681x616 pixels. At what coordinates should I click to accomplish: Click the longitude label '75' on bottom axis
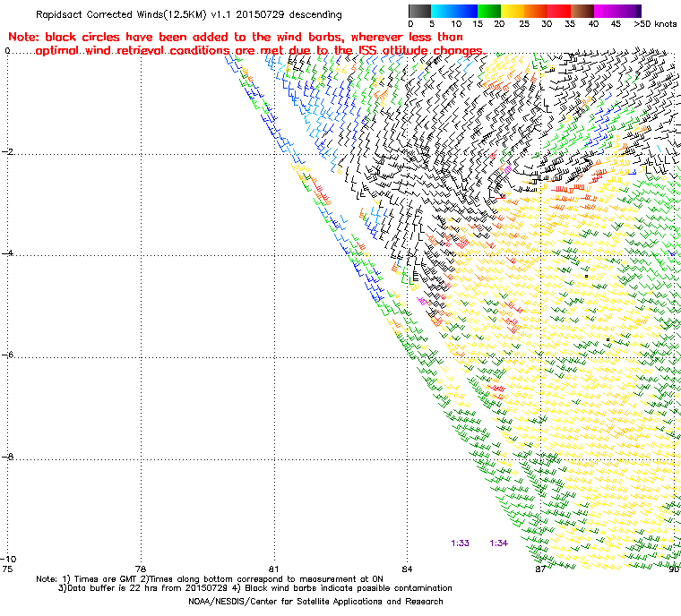pyautogui.click(x=7, y=569)
